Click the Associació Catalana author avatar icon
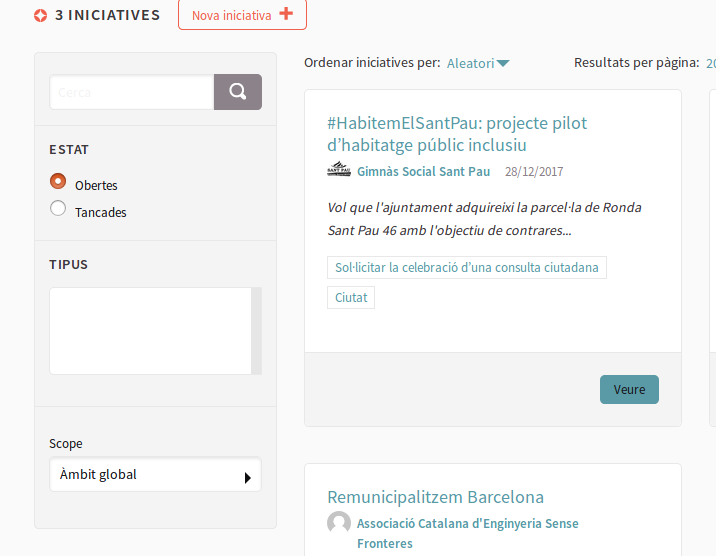This screenshot has height=556, width=716. [339, 523]
